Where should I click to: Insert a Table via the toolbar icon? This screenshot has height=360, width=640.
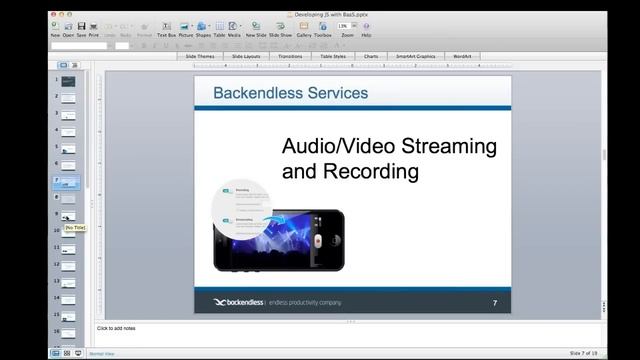[220, 27]
